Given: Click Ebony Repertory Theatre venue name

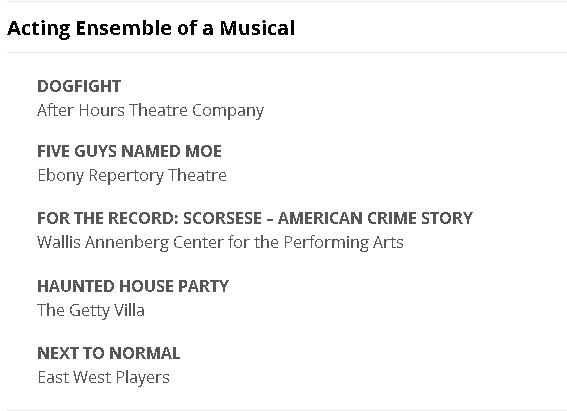Looking at the screenshot, I should coord(132,176).
